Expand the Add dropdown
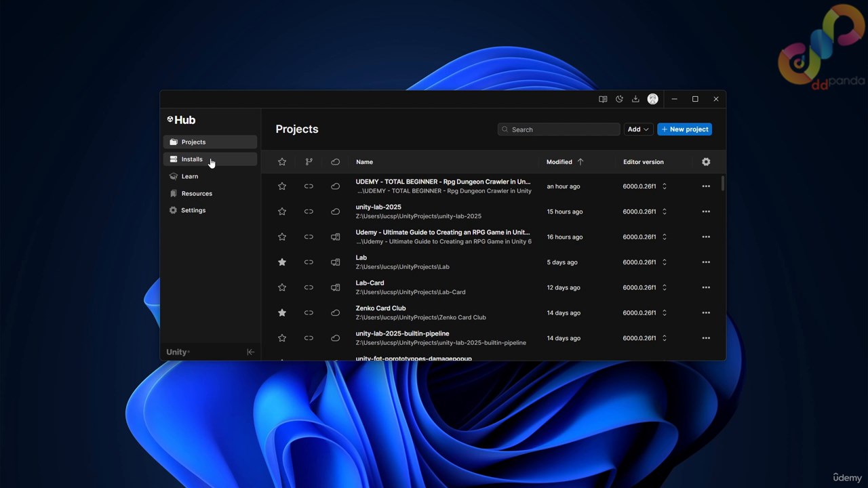Viewport: 868px width, 488px height. pyautogui.click(x=638, y=129)
